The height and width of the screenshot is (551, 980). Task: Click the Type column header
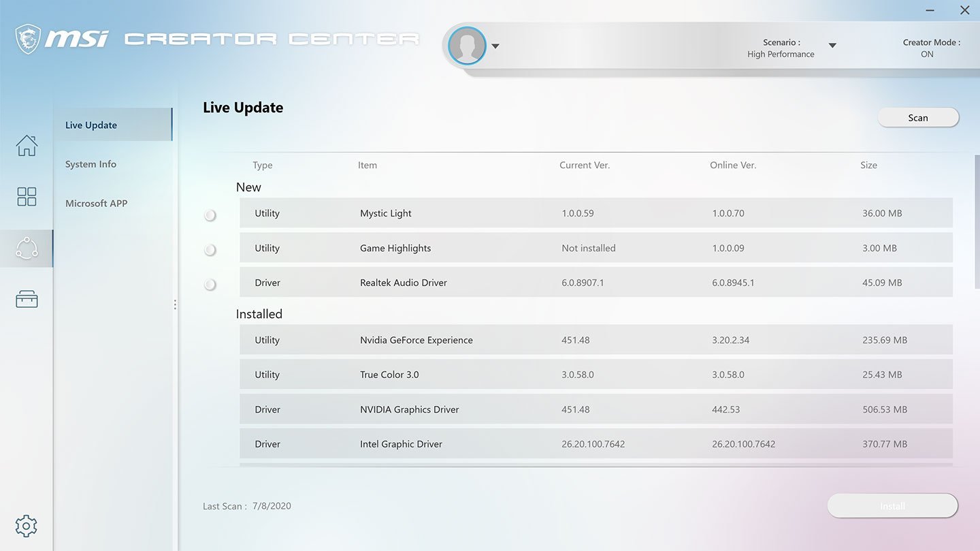(x=263, y=166)
